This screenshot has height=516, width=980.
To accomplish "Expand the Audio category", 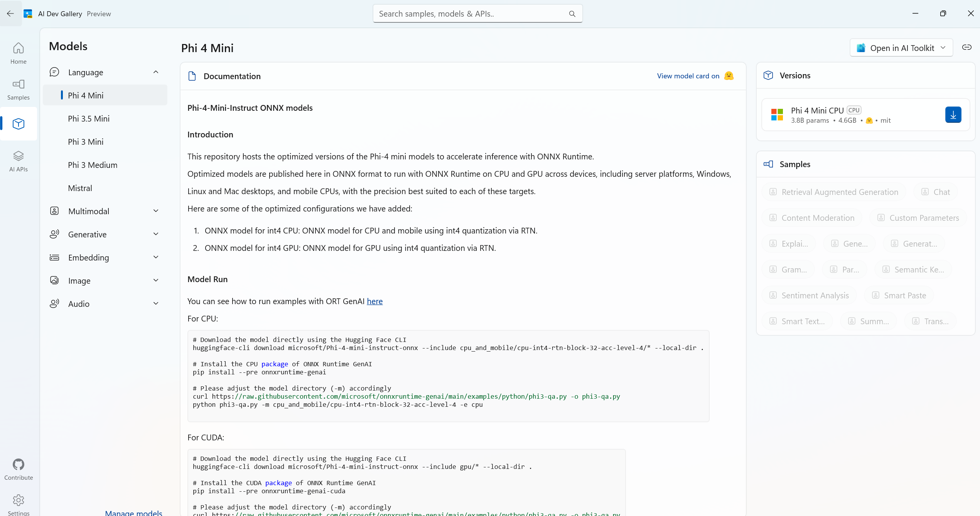I will pyautogui.click(x=156, y=304).
